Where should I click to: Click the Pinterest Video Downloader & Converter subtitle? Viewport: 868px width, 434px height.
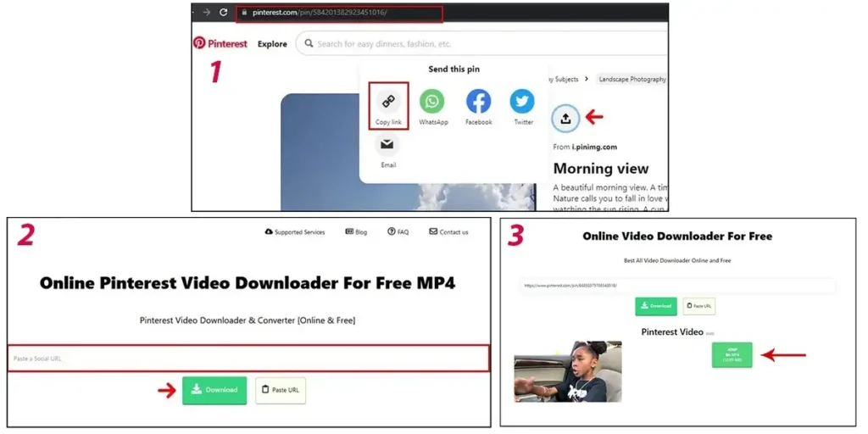[248, 320]
